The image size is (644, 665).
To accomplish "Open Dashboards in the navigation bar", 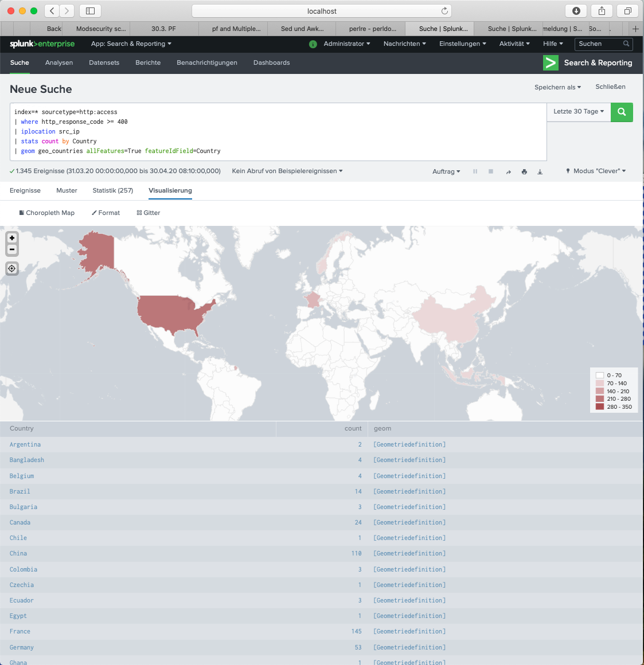I will tap(271, 63).
